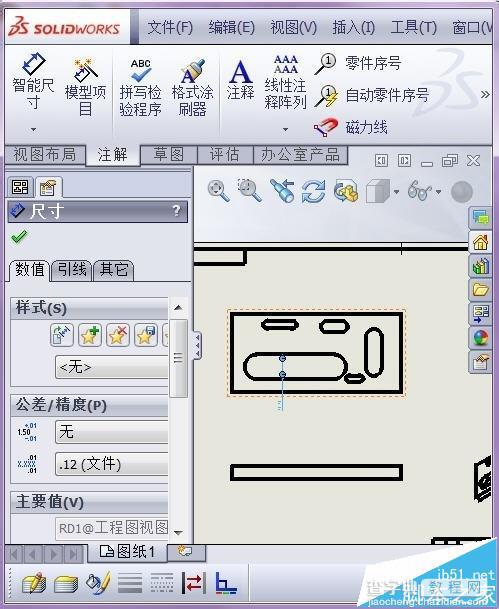This screenshot has width=499, height=609.
Task: Choose the Magnetic Line tool (磁力线)
Action: click(x=351, y=127)
